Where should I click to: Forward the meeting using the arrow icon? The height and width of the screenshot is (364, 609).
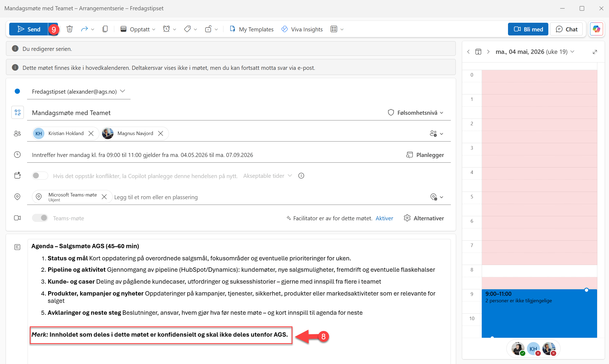click(85, 29)
